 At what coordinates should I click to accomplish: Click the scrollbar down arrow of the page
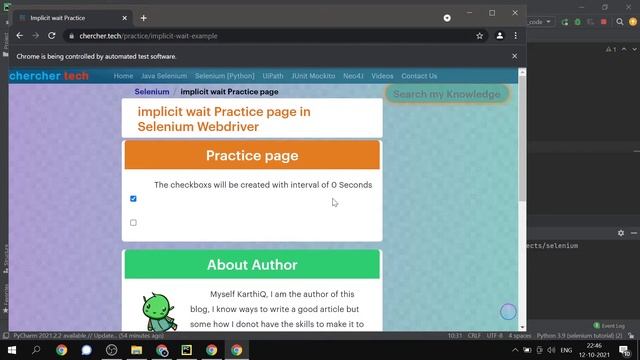click(522, 327)
